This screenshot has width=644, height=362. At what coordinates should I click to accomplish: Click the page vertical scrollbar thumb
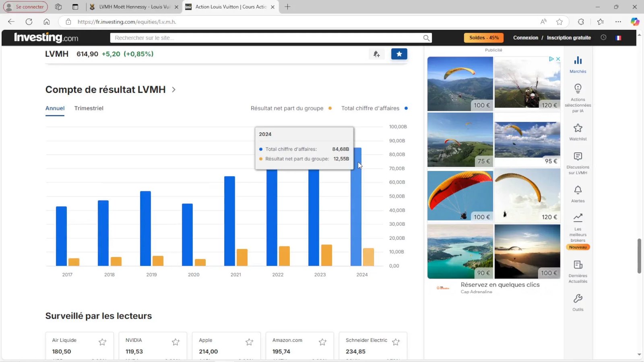coord(639,256)
